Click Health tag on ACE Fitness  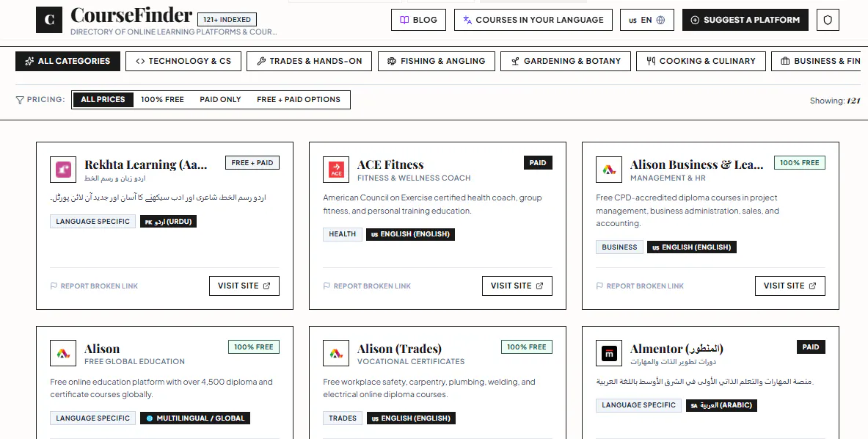(x=342, y=234)
